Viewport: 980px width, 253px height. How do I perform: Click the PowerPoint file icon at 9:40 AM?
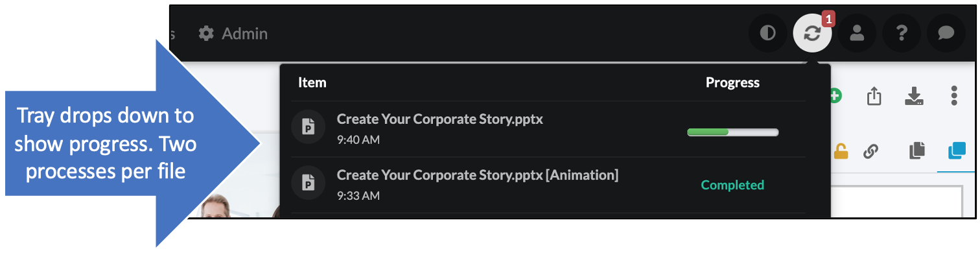(309, 127)
